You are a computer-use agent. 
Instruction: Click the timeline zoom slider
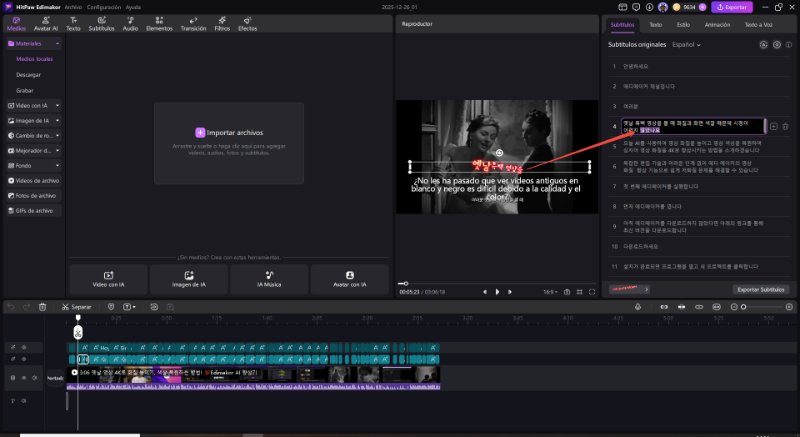tap(761, 307)
